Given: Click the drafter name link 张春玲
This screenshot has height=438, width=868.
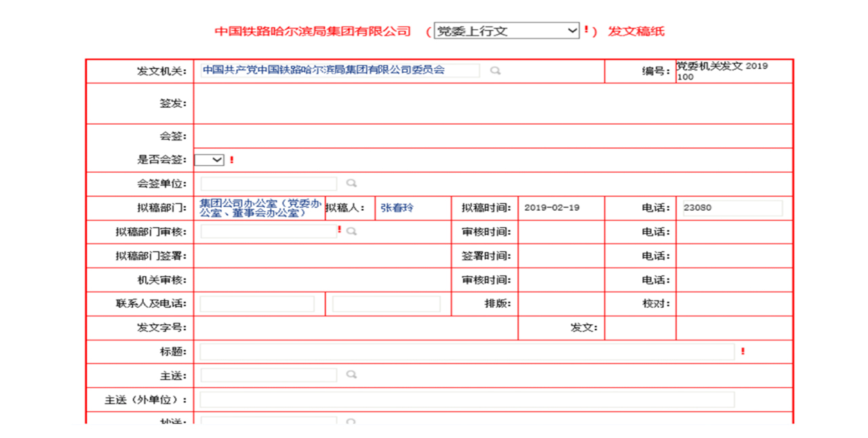Looking at the screenshot, I should pos(397,208).
